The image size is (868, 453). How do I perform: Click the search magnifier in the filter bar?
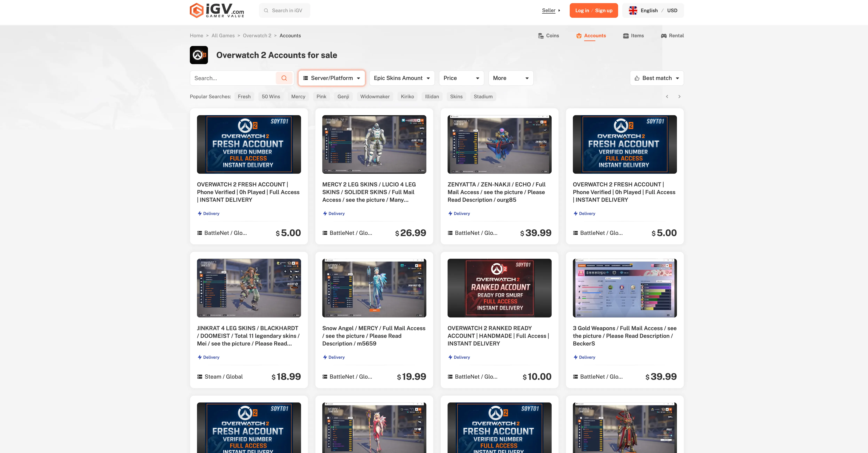(284, 78)
